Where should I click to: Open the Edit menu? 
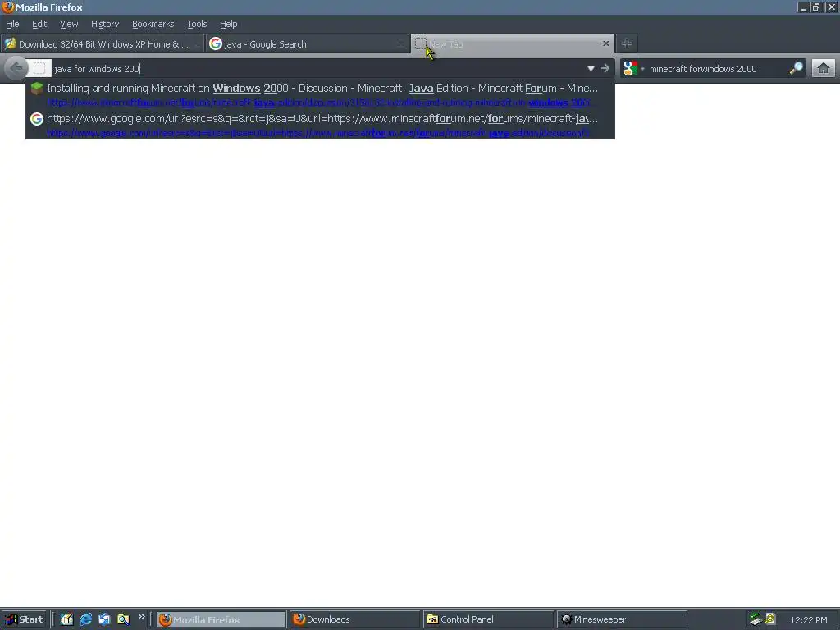click(x=39, y=24)
